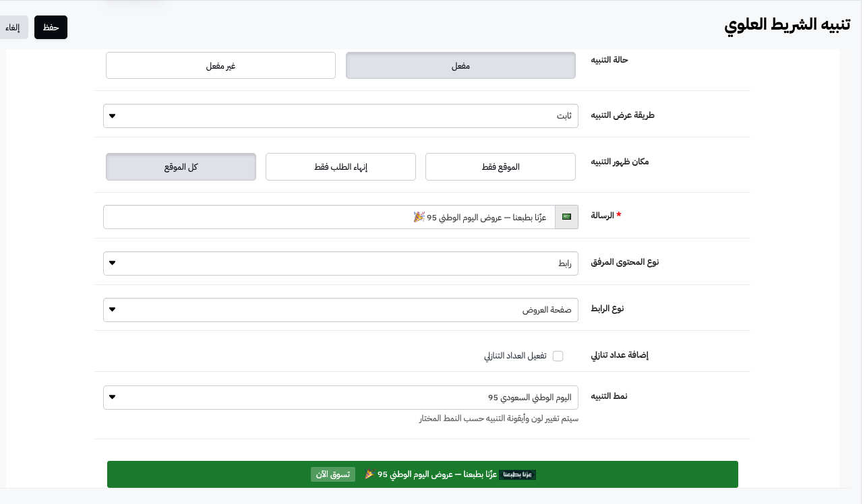Click the national day logo in preview bar
865x504 pixels.
pos(518,474)
